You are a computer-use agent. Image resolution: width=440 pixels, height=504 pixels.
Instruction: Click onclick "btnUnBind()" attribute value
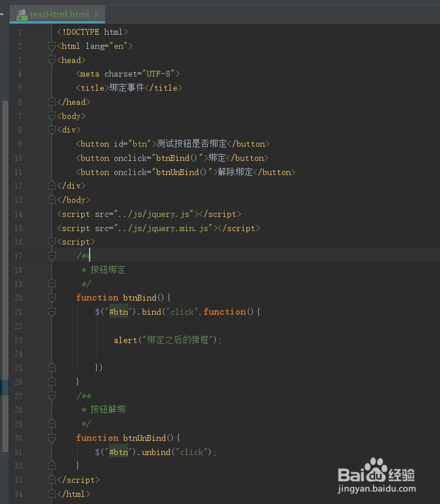click(x=182, y=172)
